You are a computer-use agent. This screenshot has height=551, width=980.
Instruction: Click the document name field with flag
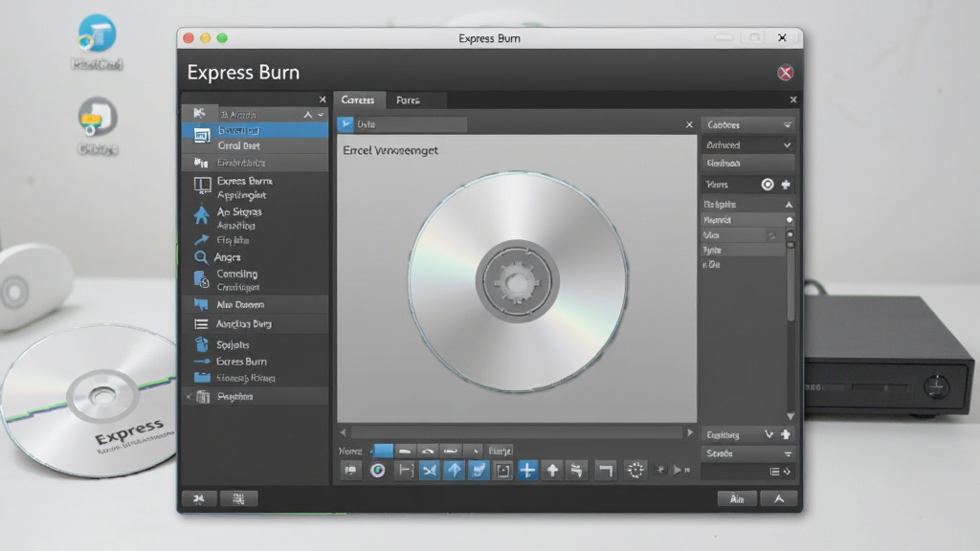403,124
